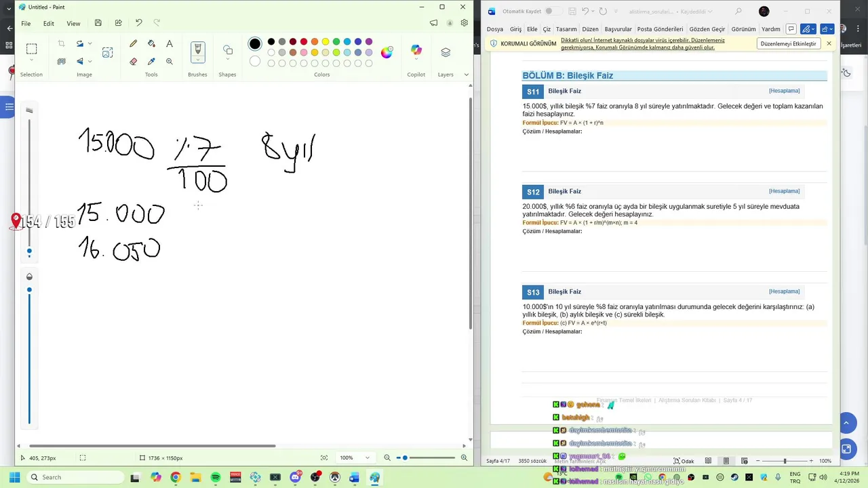Click the rectangular Selection tool

(31, 48)
